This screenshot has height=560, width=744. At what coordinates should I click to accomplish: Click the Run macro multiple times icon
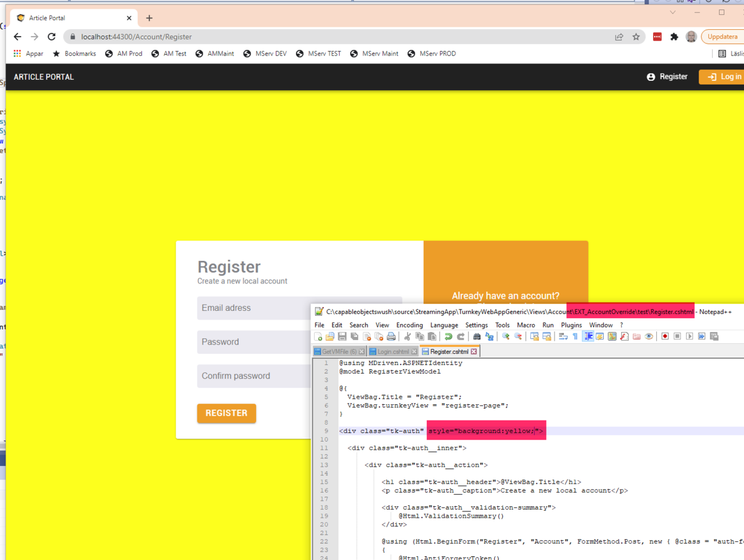coord(702,336)
